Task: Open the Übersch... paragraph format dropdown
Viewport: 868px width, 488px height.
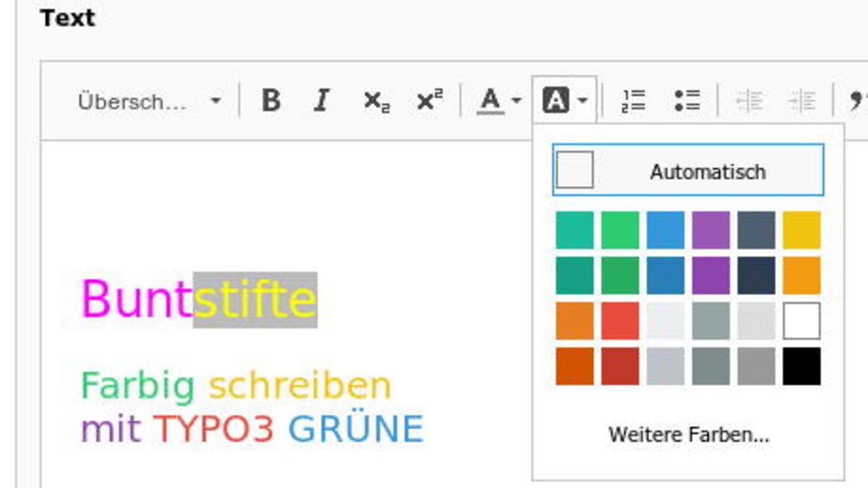Action: pyautogui.click(x=150, y=101)
